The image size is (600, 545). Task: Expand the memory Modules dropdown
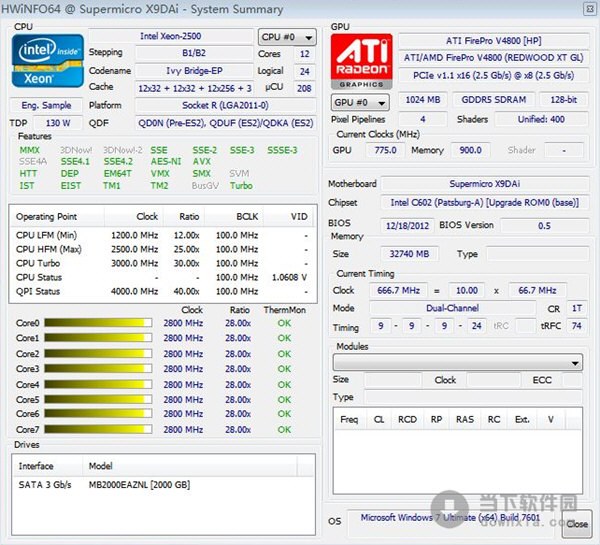(458, 362)
